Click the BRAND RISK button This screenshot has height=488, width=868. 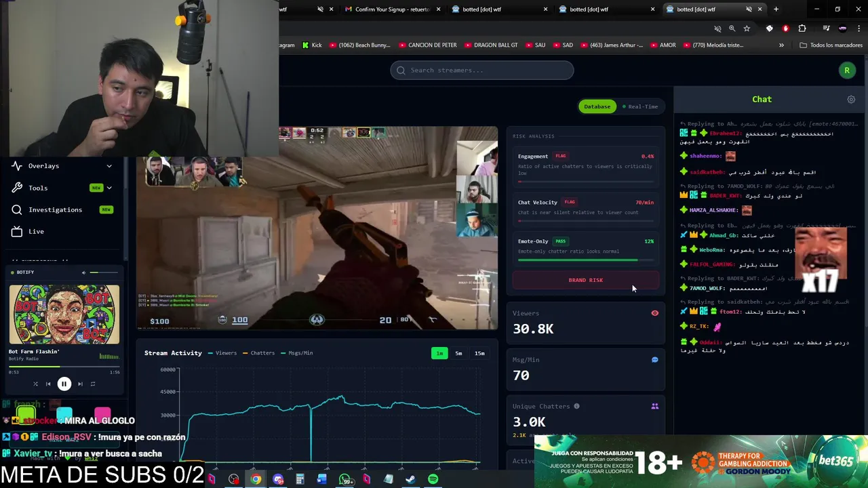click(x=585, y=280)
